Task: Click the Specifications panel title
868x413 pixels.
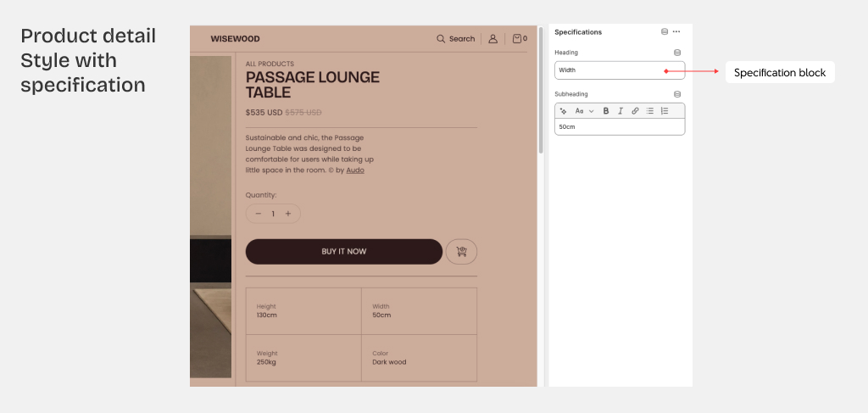Action: 578,32
